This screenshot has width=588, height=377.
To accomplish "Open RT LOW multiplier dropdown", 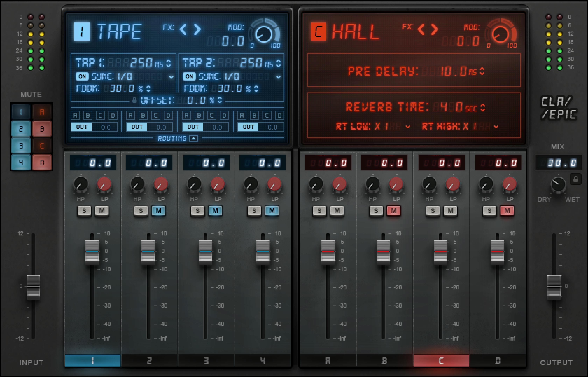I will (408, 127).
